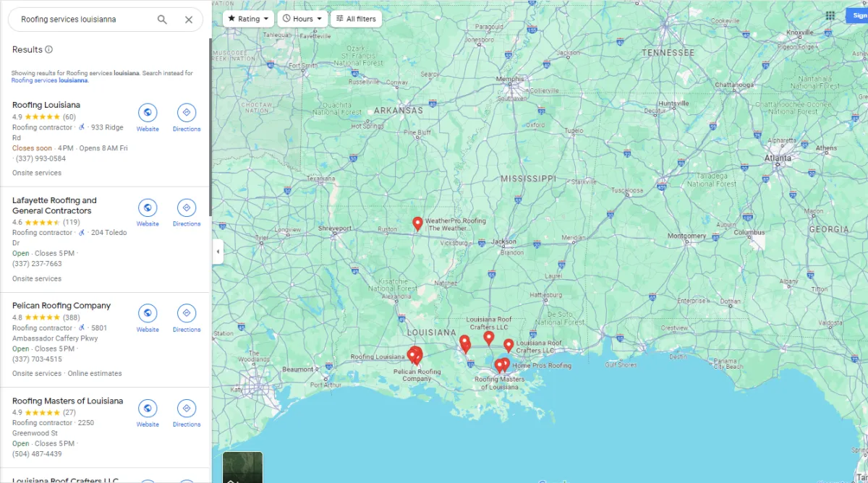Open the All filters button
868x483 pixels.
click(356, 19)
